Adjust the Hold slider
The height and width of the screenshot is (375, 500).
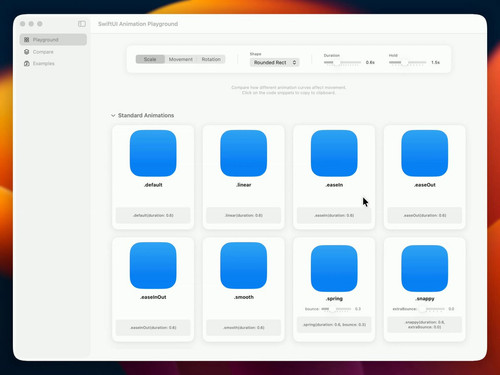point(407,62)
